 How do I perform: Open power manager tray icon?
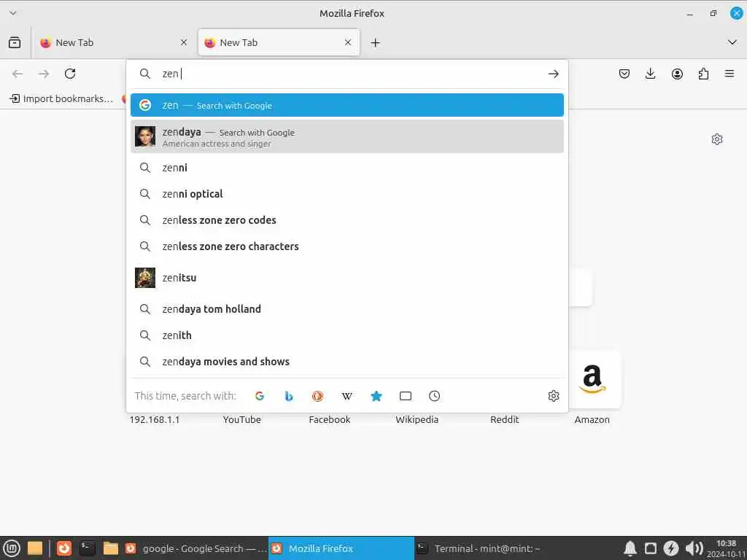[x=671, y=548]
